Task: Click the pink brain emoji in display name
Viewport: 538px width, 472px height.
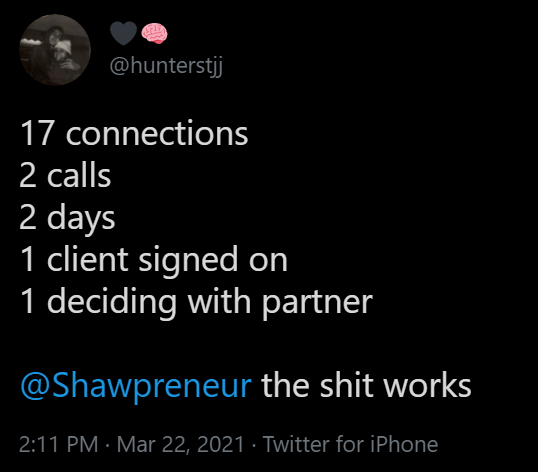Action: [154, 33]
